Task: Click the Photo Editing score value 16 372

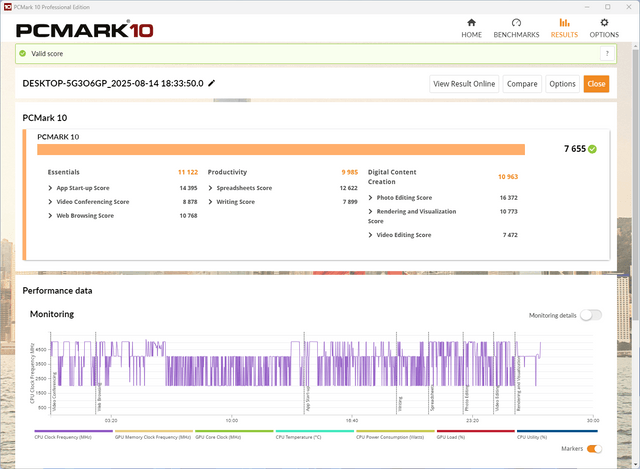Action: point(509,198)
